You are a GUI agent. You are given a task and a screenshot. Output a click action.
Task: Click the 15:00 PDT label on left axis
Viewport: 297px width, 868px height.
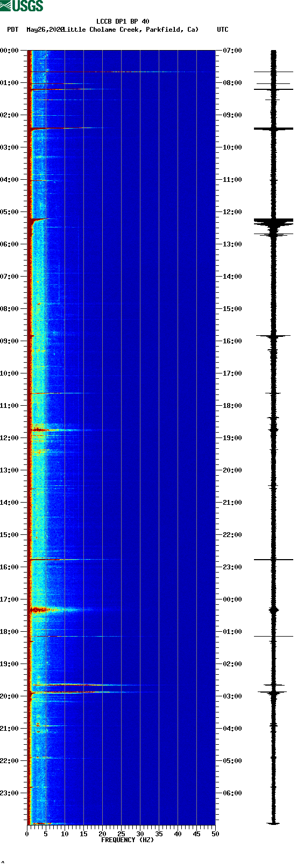coord(10,535)
